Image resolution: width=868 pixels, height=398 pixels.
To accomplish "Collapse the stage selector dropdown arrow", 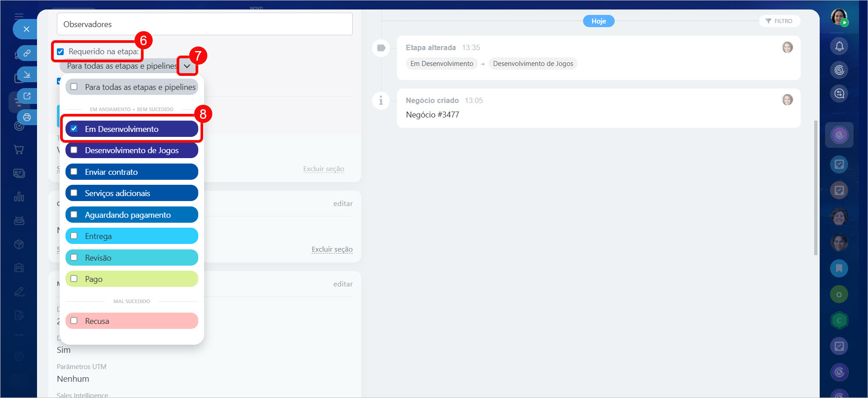I will coord(187,66).
